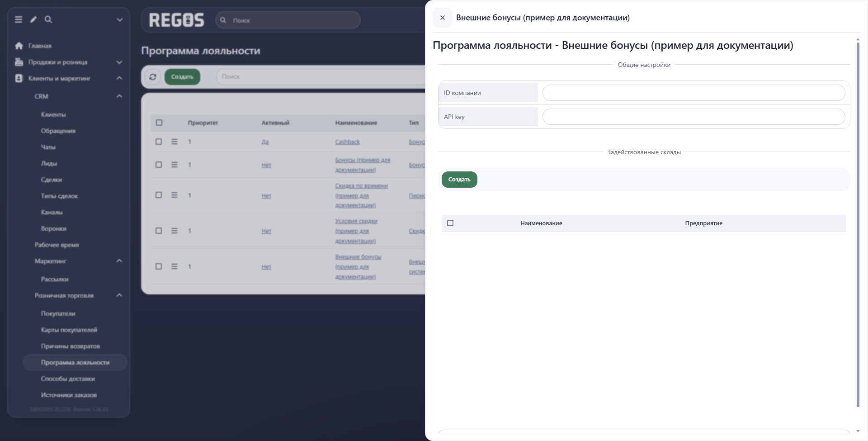Screen dimensions: 868x441
Task: Click drag handle icon in Условия скидки row
Action: 175,231
